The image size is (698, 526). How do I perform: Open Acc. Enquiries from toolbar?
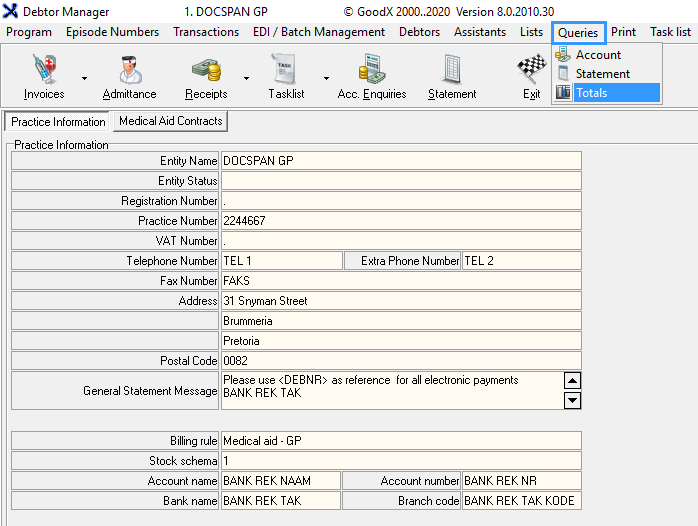point(372,72)
